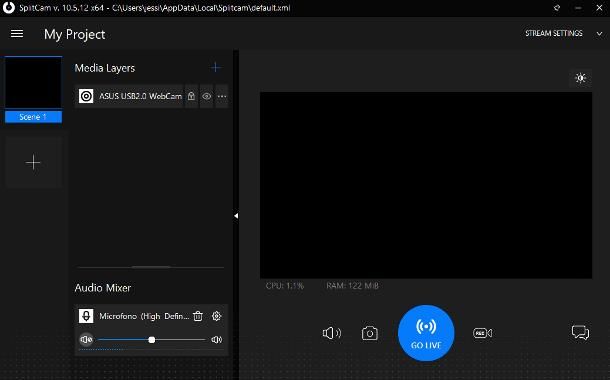Click the RAM usage readout

352,286
